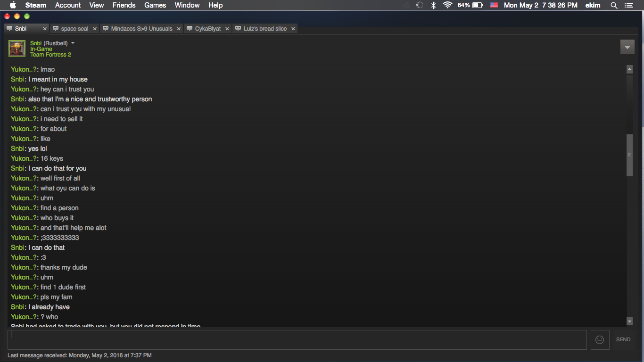Image resolution: width=644 pixels, height=362 pixels.
Task: Open macOS Spotlight search icon
Action: pos(614,5)
